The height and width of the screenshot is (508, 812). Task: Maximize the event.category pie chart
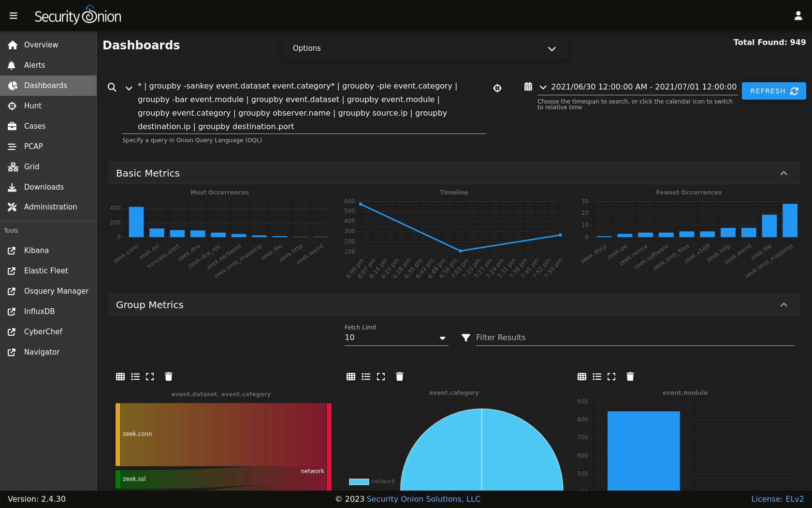coord(381,376)
